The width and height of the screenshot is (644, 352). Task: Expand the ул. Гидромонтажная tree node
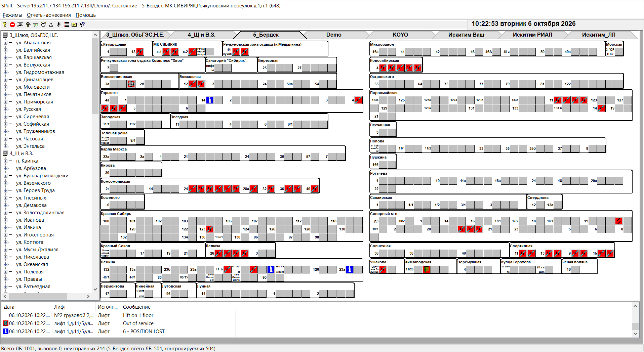(x=5, y=72)
